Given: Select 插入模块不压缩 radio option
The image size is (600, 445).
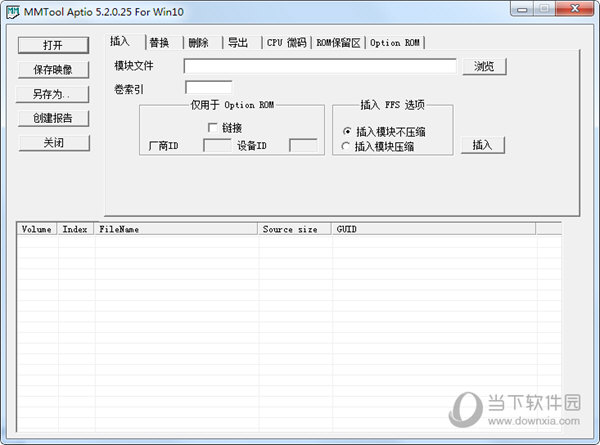Looking at the screenshot, I should [347, 131].
